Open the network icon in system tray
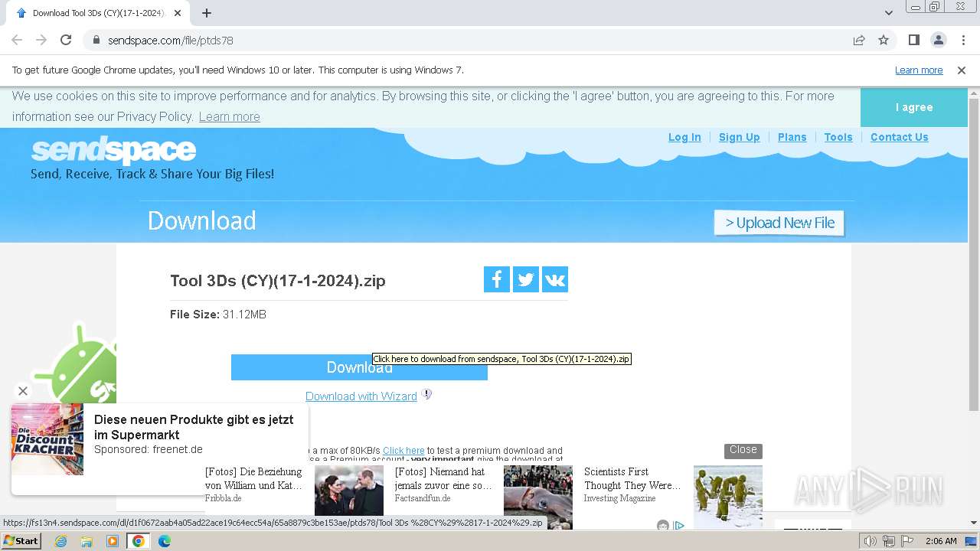Screen dimensions: 980x551 tap(889, 541)
